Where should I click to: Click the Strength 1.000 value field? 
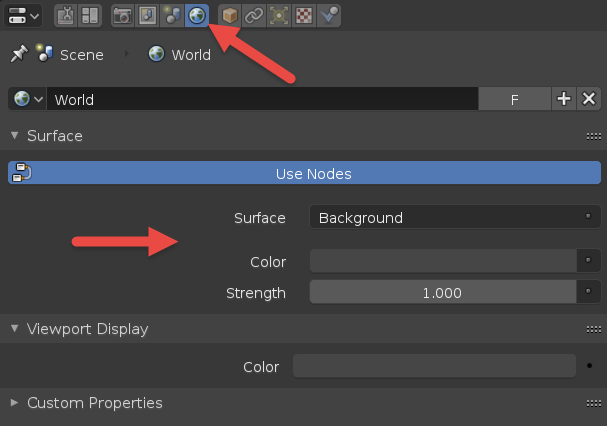[x=443, y=292]
